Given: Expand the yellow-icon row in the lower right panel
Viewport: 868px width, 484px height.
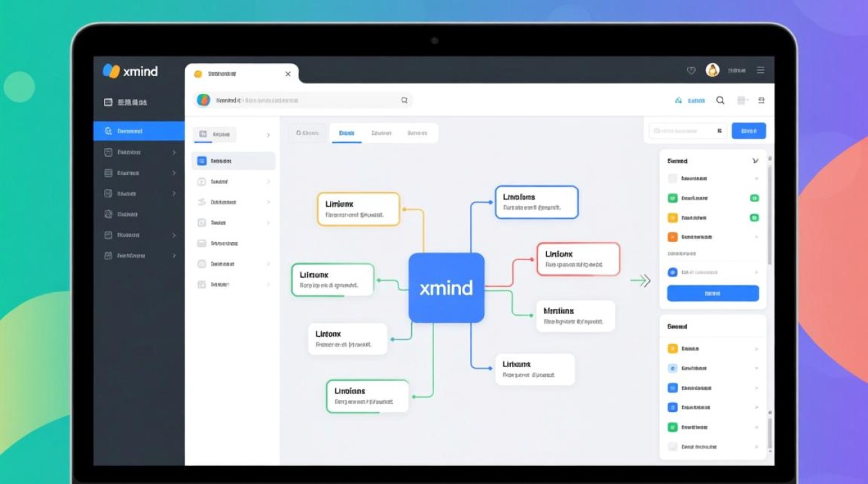Looking at the screenshot, I should (x=756, y=348).
